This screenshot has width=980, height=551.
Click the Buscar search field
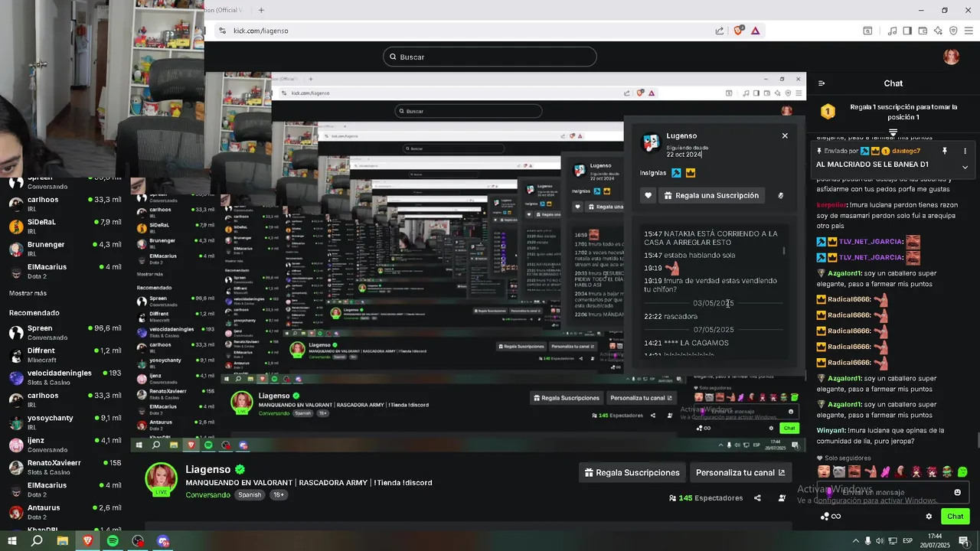click(x=490, y=57)
